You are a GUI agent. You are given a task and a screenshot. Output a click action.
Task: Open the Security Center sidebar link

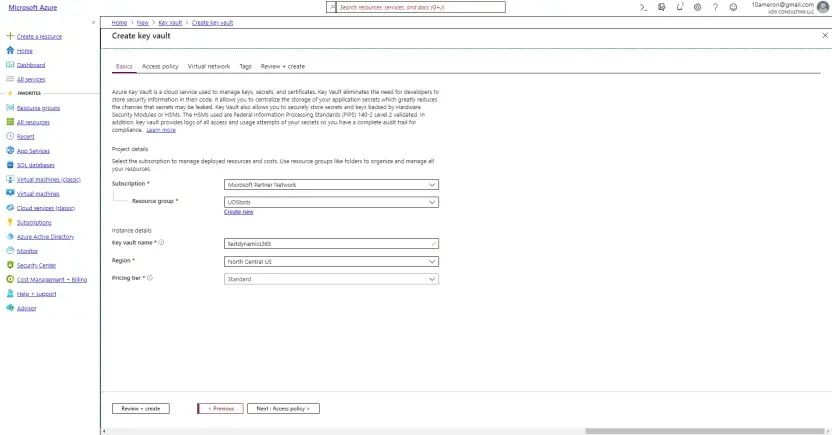click(x=36, y=266)
